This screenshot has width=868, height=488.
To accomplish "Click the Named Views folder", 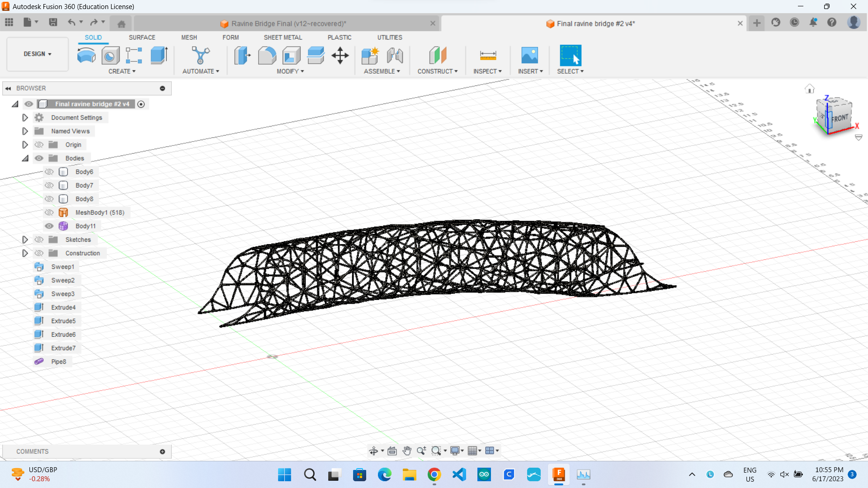I will pos(70,131).
